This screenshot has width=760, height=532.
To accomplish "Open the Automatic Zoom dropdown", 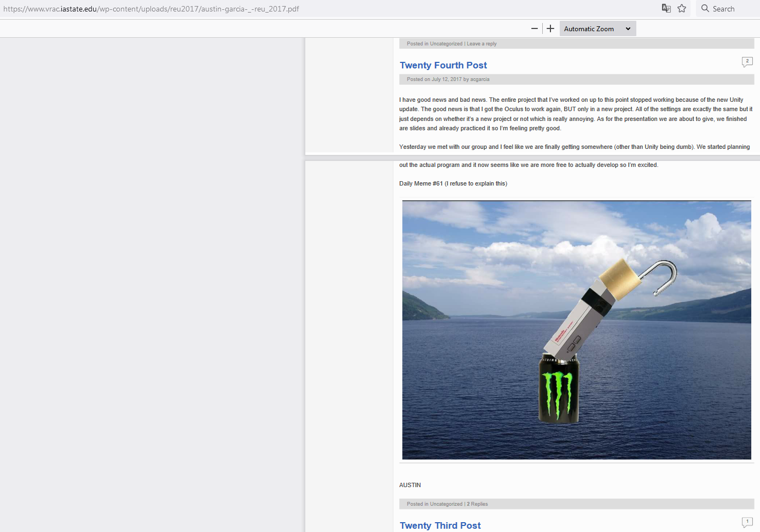I will tap(597, 28).
